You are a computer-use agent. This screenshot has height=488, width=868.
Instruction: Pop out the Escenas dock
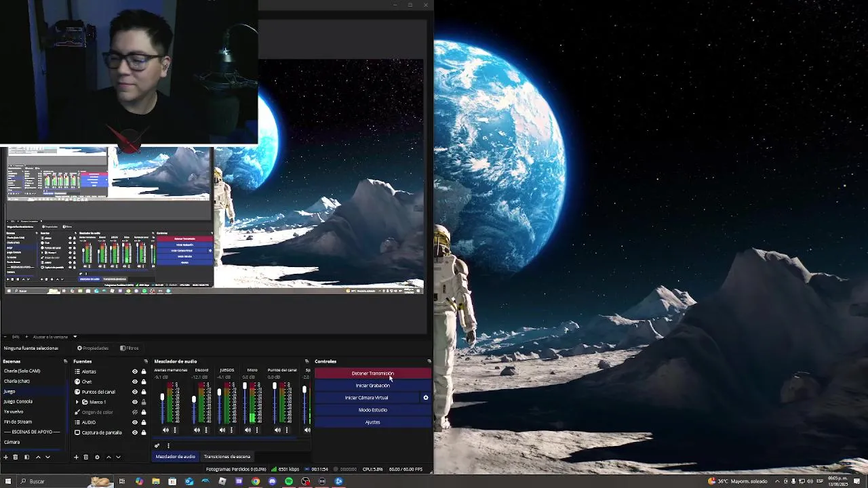click(66, 361)
